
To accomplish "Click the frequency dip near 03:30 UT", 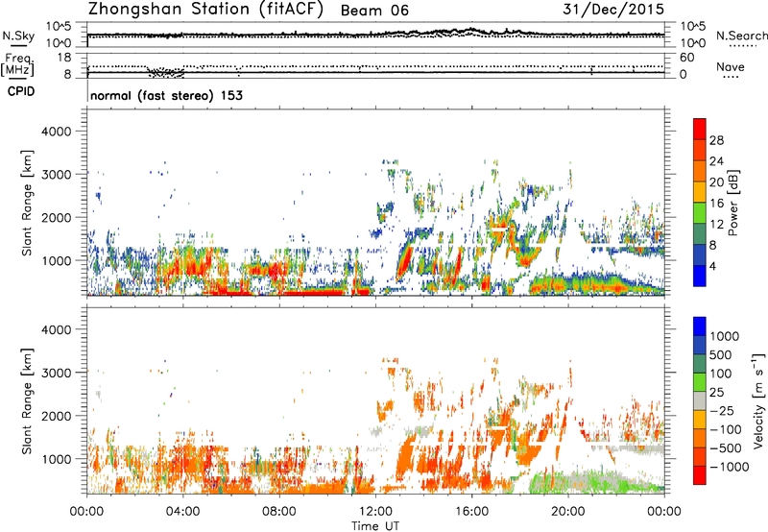I will [x=166, y=72].
